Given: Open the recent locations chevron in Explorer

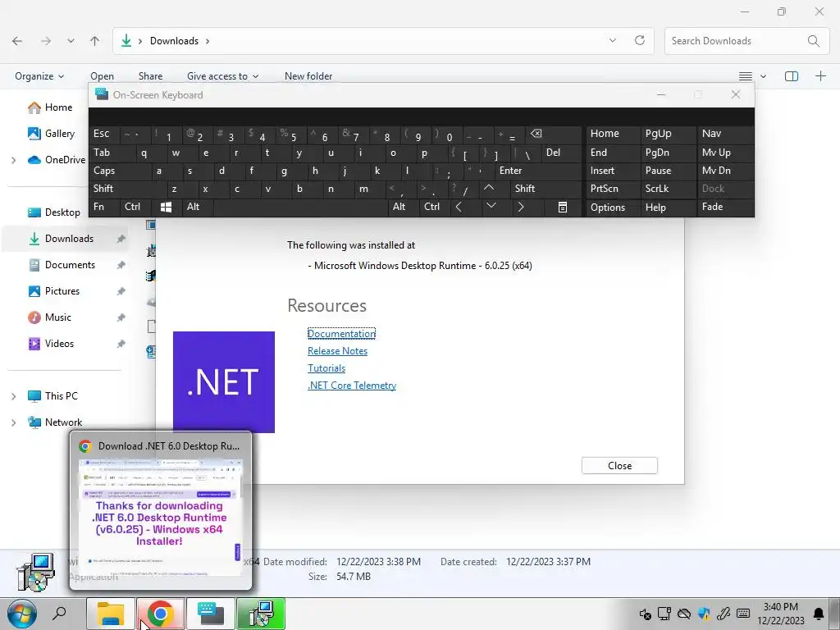Looking at the screenshot, I should [x=71, y=41].
